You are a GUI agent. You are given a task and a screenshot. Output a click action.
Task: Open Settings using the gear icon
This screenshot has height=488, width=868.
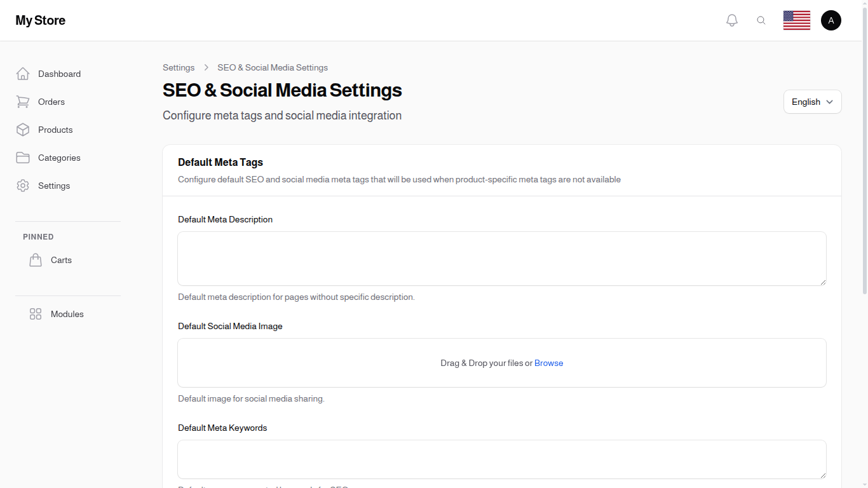(23, 186)
